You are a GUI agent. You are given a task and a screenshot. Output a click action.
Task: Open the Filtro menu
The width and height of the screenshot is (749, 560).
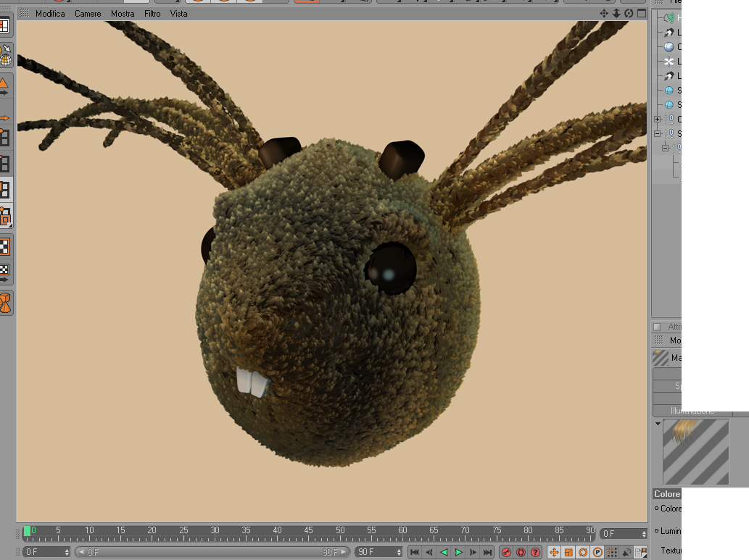tap(152, 14)
